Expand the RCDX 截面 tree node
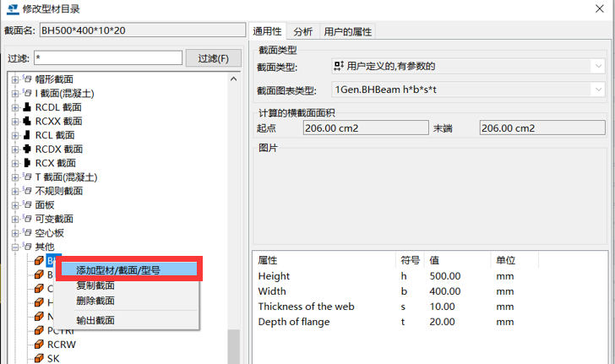The image size is (615, 364). [x=15, y=149]
